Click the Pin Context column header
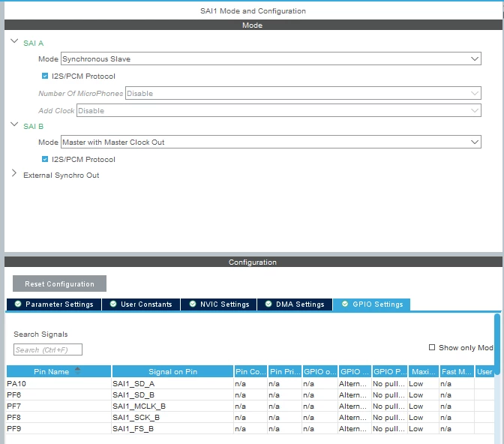504x444 pixels. click(250, 372)
